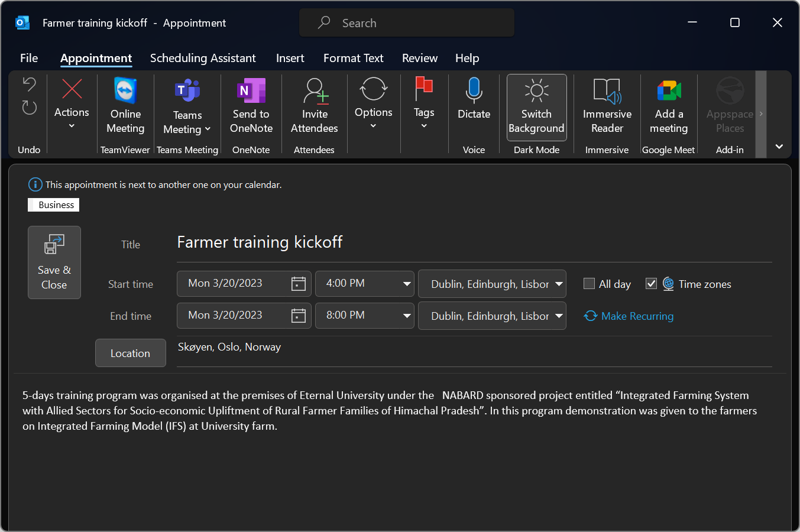This screenshot has height=532, width=800.
Task: Open the Format Text menu
Action: point(353,58)
